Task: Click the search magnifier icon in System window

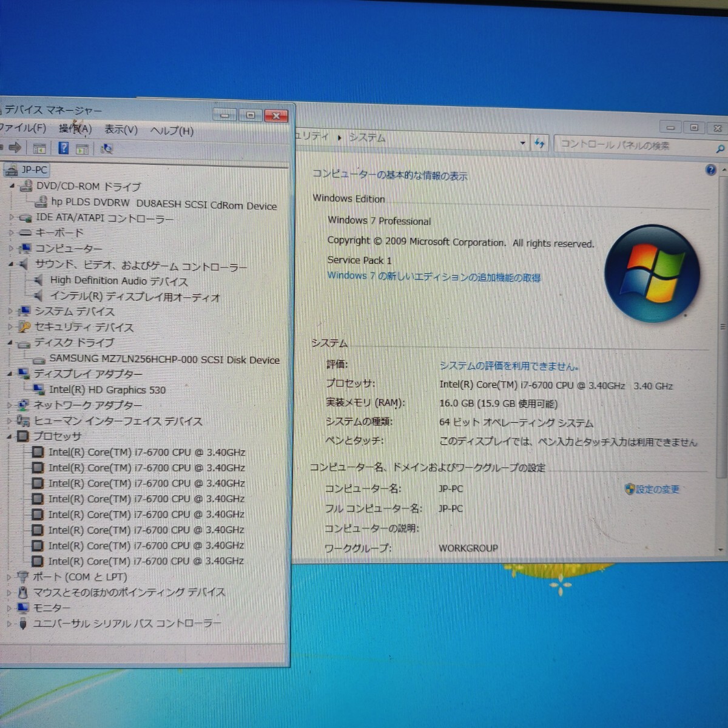Action: (720, 149)
